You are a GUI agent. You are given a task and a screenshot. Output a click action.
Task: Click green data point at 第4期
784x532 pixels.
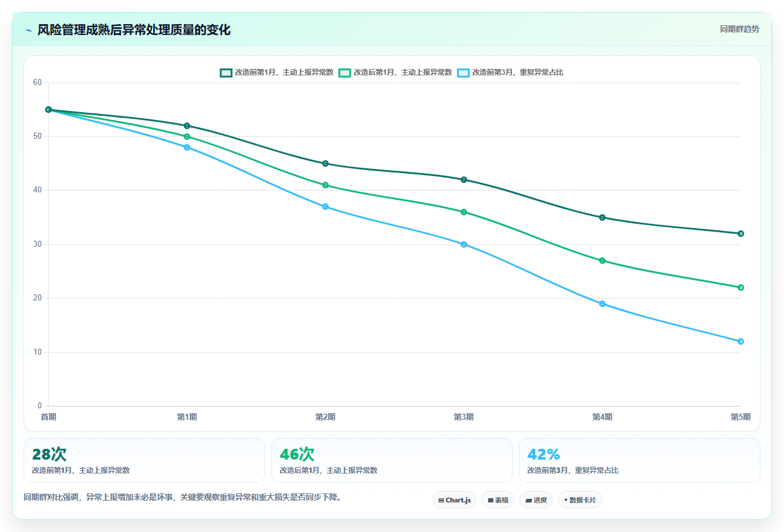pyautogui.click(x=602, y=261)
